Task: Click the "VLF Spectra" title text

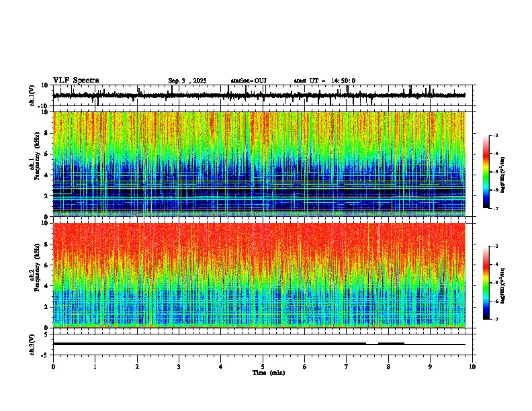Action: [76, 81]
